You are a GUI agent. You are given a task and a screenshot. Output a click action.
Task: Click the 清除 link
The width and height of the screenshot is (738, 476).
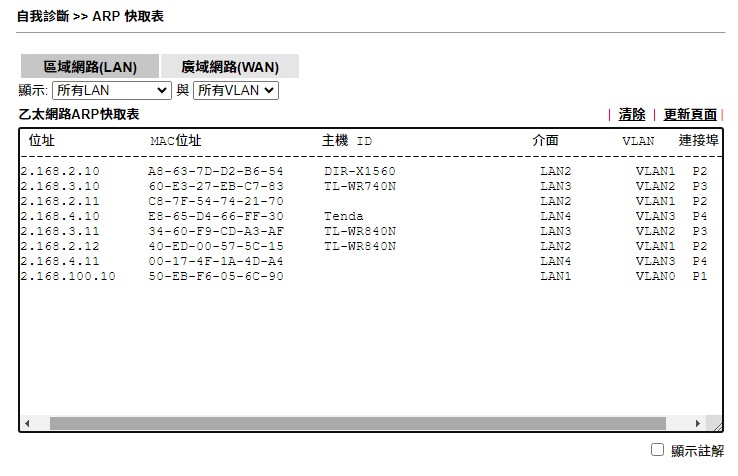(632, 115)
